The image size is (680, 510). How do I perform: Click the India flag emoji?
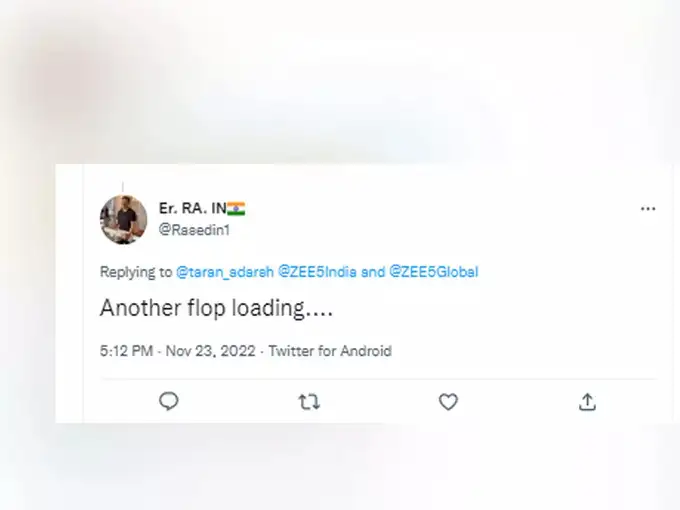pyautogui.click(x=236, y=208)
